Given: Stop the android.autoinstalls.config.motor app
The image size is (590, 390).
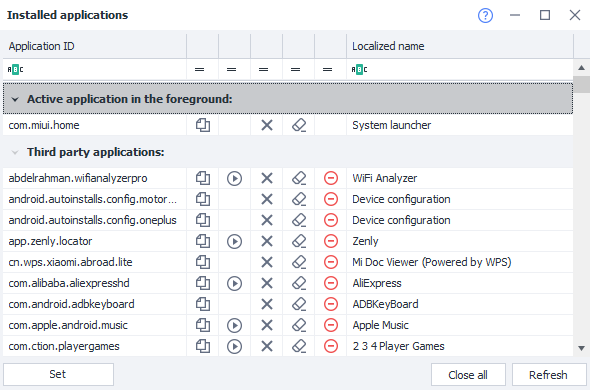Looking at the screenshot, I should tap(267, 199).
